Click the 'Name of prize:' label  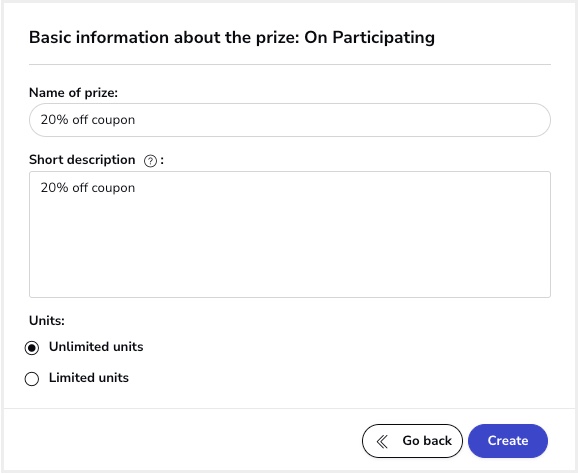coord(73,93)
